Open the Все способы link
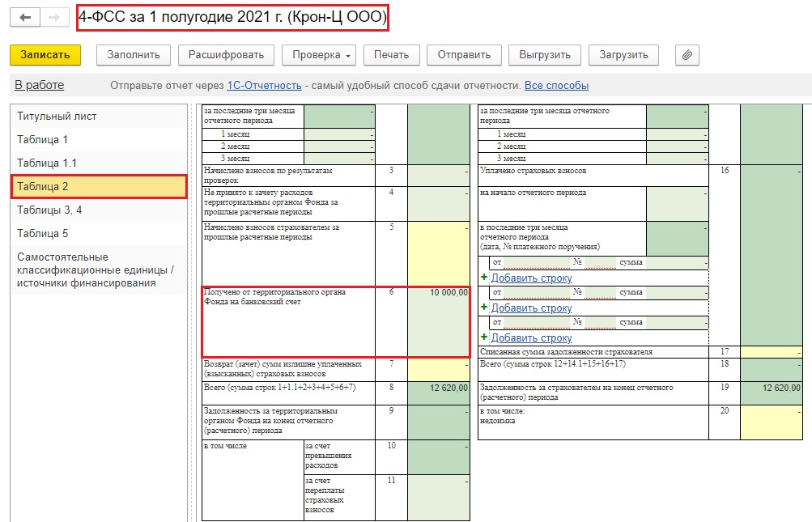This screenshot has height=522, width=812. (556, 85)
